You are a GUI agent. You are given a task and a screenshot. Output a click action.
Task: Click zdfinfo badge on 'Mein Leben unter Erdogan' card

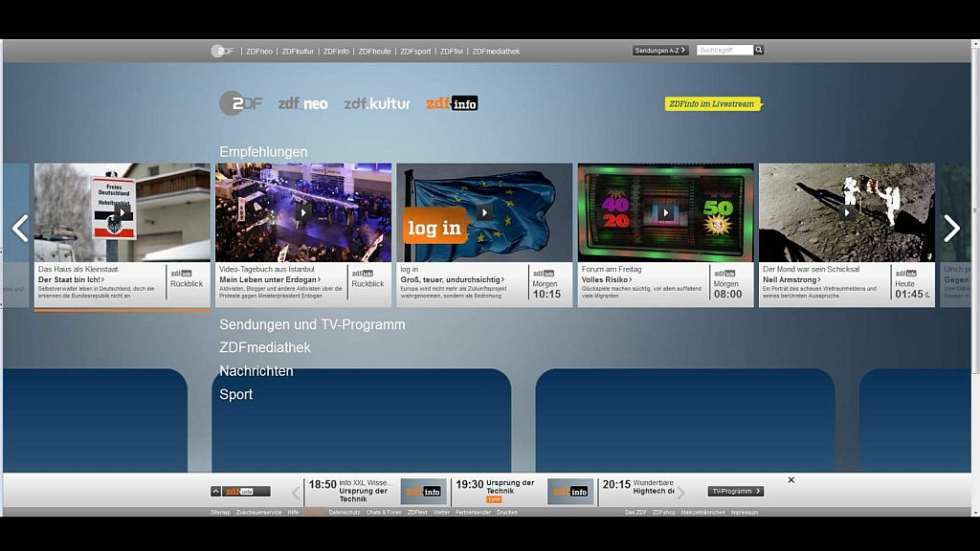pyautogui.click(x=363, y=273)
